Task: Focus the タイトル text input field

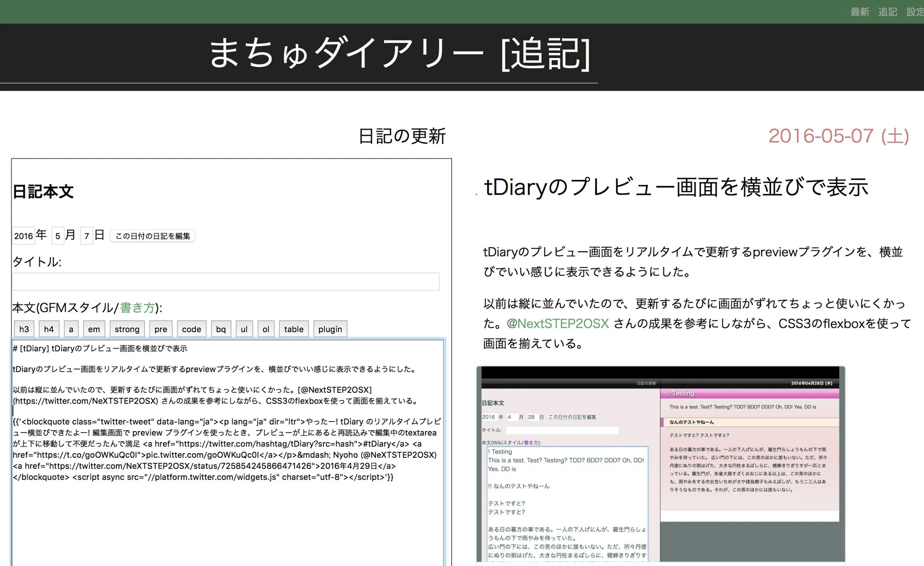Action: (226, 281)
